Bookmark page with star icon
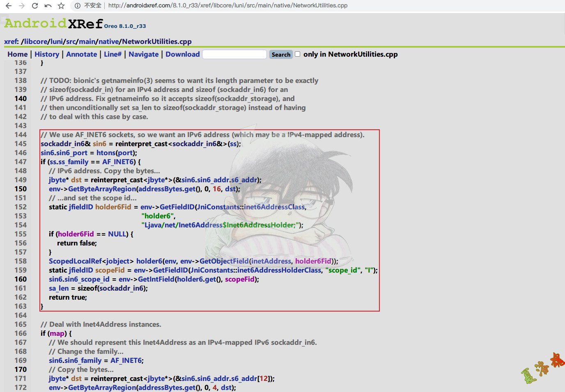This screenshot has height=392, width=565. pyautogui.click(x=61, y=6)
